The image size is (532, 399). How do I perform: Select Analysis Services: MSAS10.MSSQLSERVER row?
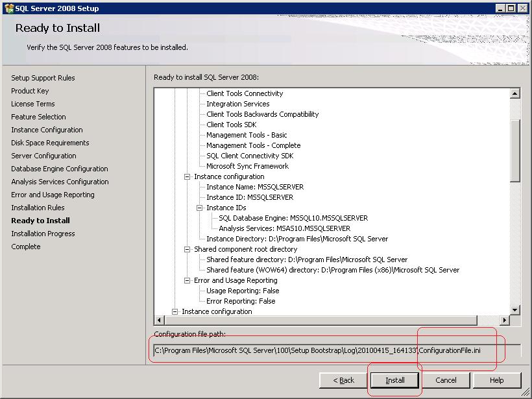click(284, 228)
